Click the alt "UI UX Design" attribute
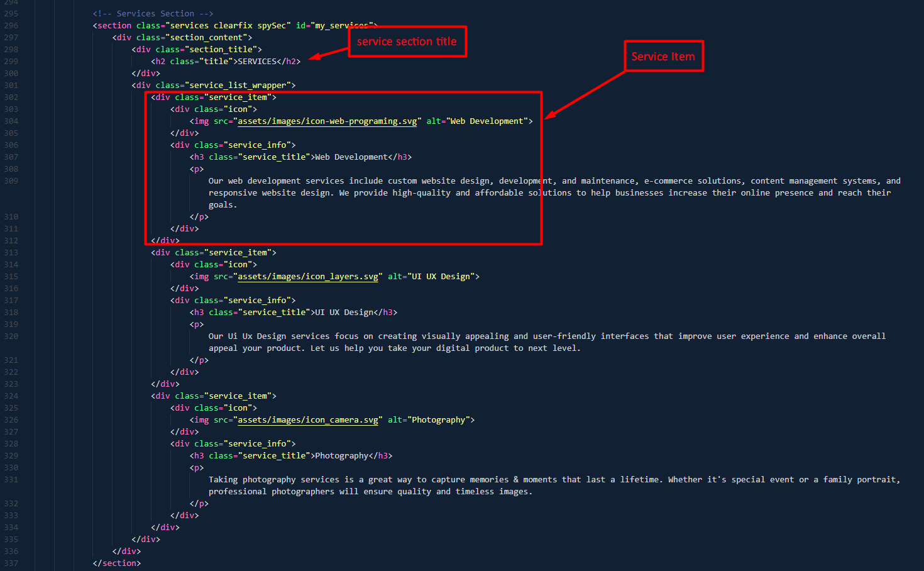 pos(432,276)
